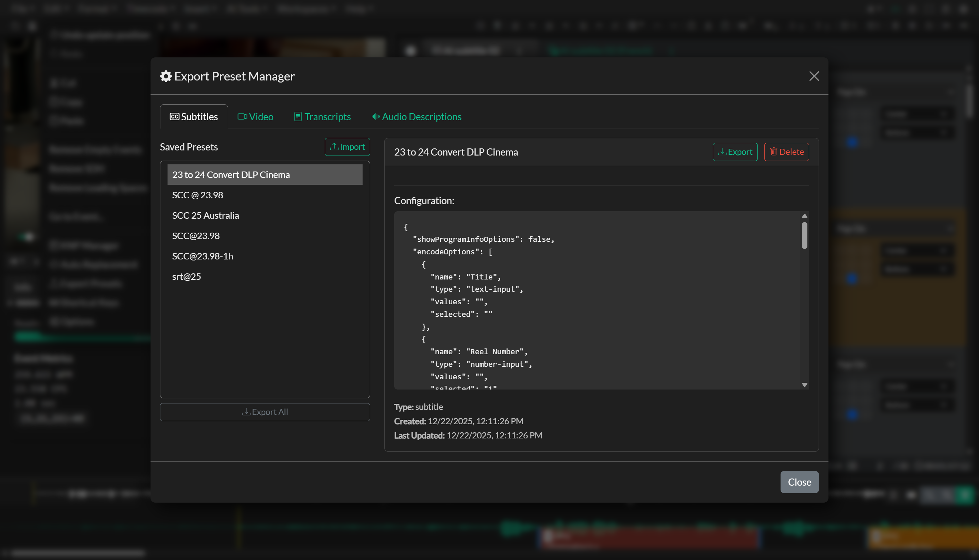Export all saved presets
979x560 pixels.
click(264, 412)
